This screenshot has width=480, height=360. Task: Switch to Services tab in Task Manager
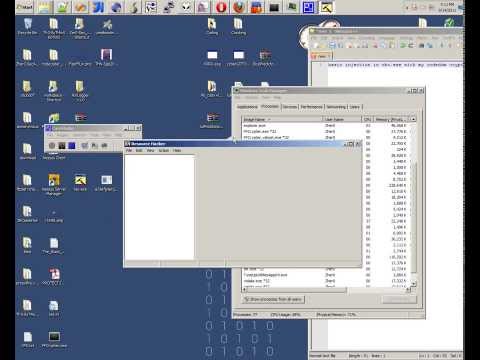click(290, 107)
